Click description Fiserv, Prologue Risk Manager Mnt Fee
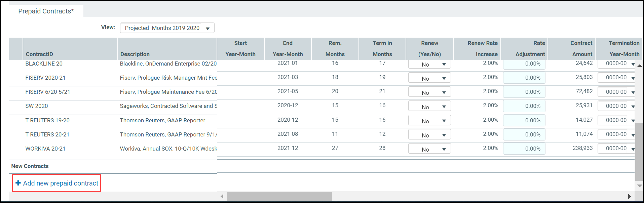The height and width of the screenshot is (203, 644). (x=168, y=78)
